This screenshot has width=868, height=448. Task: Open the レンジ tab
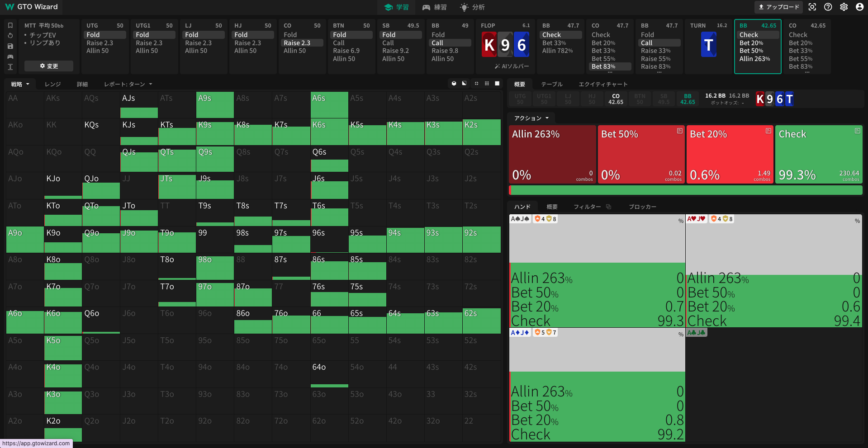point(52,84)
